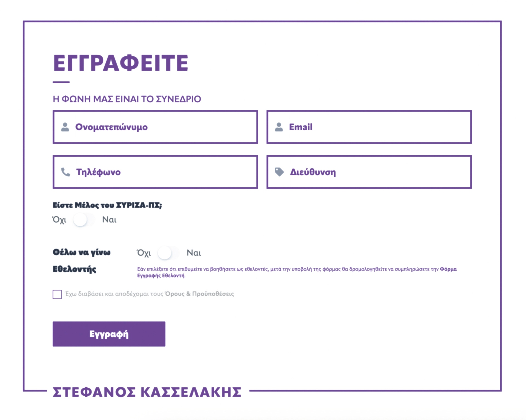Focus the Ονοματεπώνυμο input field

(155, 127)
